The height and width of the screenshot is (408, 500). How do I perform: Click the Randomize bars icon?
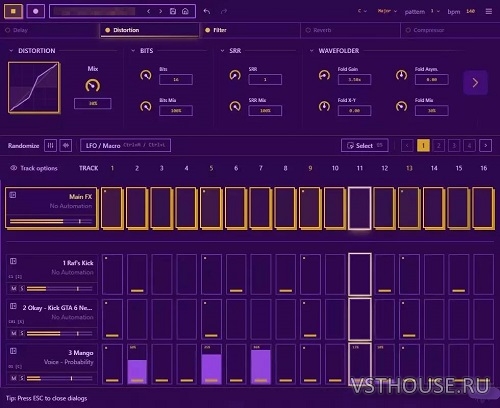50,145
